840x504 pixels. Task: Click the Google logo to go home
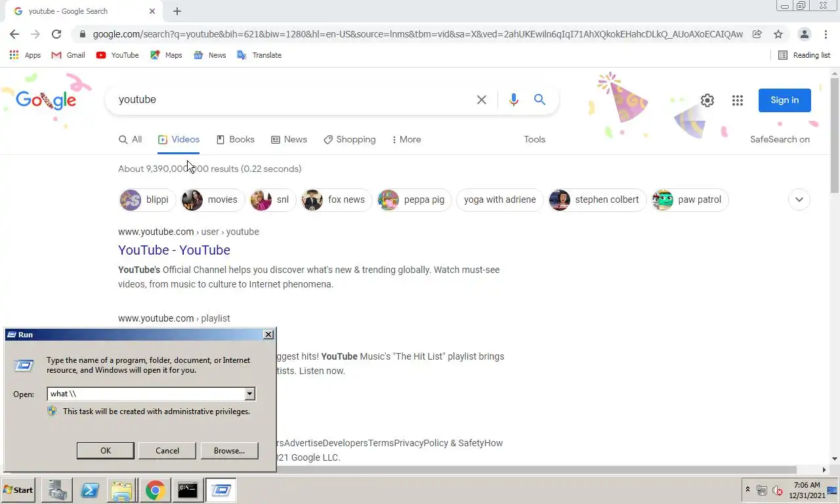click(x=46, y=100)
